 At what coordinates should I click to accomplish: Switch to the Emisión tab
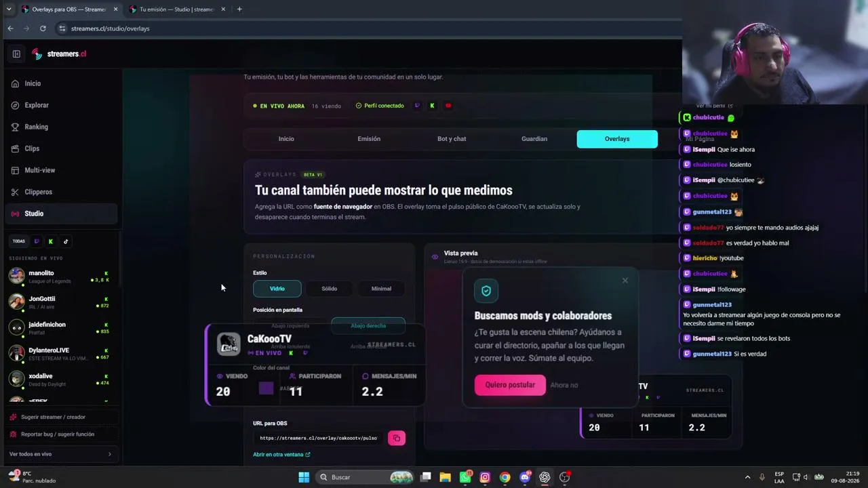pos(369,139)
